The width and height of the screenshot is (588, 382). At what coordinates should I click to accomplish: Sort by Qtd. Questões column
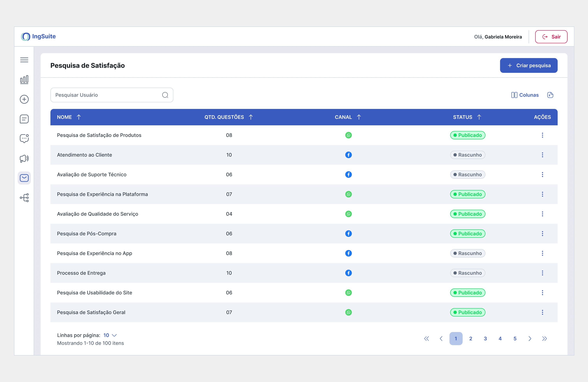pos(251,117)
